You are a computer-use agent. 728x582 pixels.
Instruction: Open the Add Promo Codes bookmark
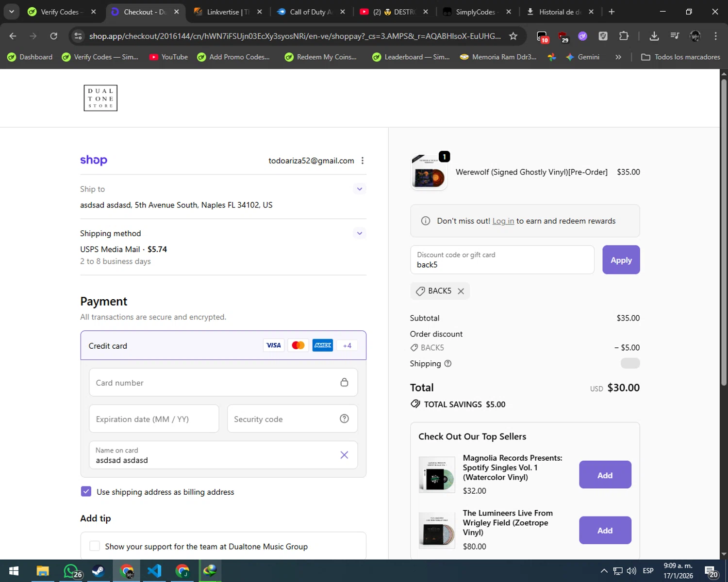[233, 57]
